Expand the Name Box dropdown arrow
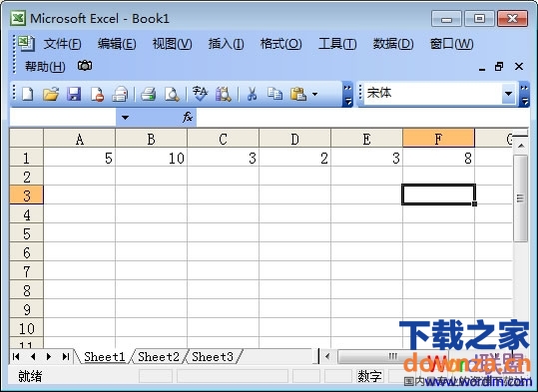 click(125, 118)
